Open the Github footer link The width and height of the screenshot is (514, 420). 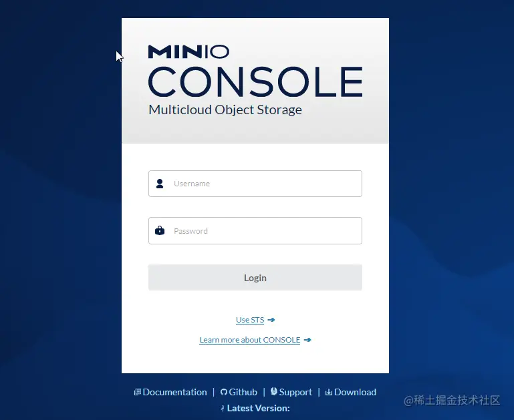pos(243,392)
